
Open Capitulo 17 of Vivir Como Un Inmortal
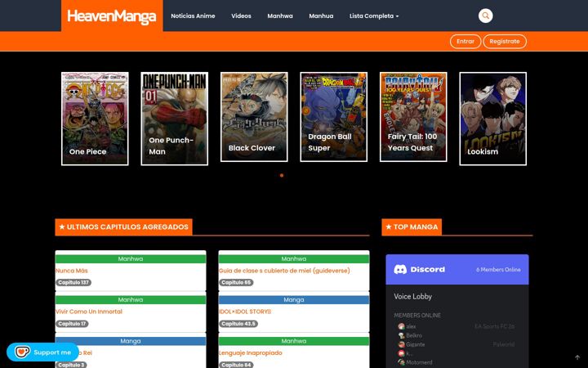tap(72, 324)
